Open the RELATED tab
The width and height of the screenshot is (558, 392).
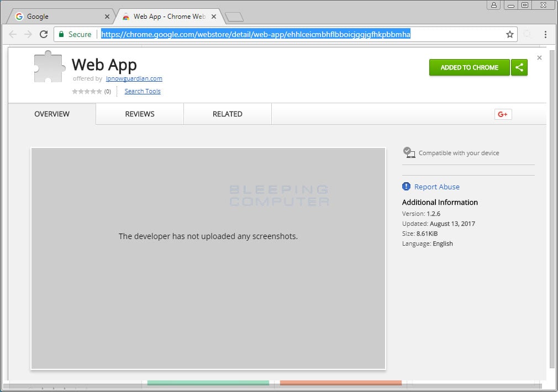[x=227, y=114]
